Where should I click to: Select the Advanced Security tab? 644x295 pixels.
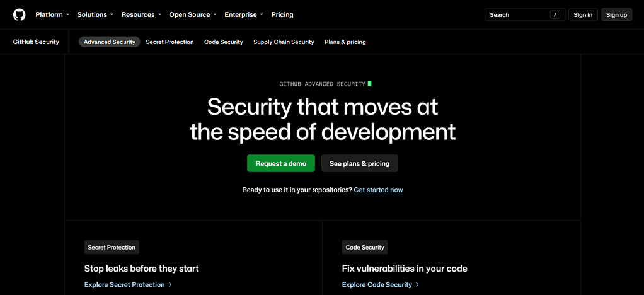109,42
